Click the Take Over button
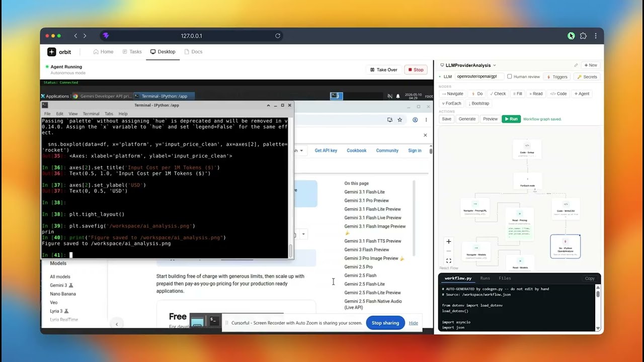This screenshot has width=644, height=362. point(384,70)
